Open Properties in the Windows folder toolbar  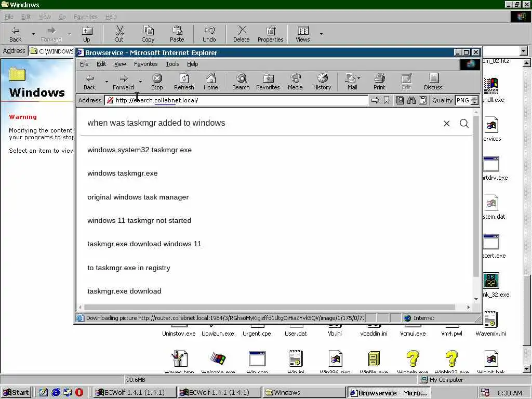tap(270, 34)
